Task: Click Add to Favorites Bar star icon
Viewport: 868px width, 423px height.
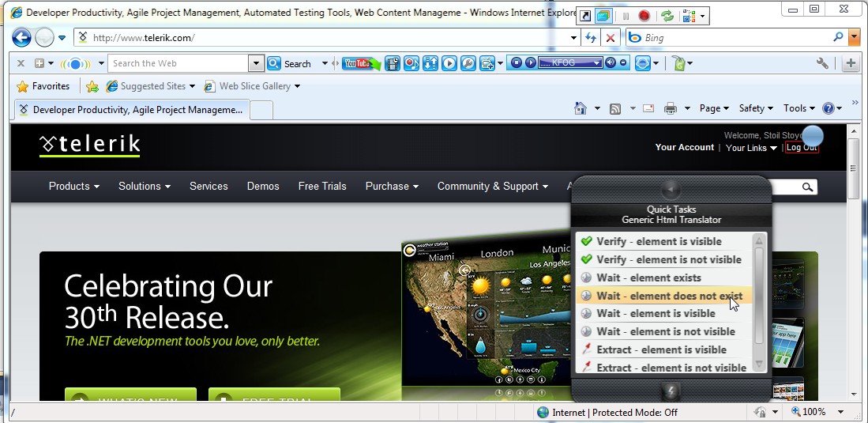Action: tap(92, 86)
